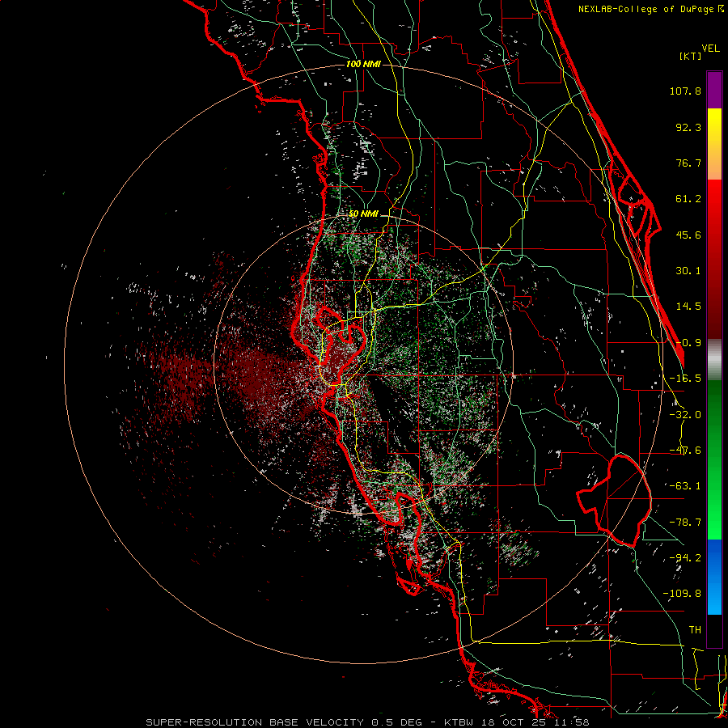Pick the red segment of the velocity scale
Image resolution: width=728 pixels, height=728 pixels.
click(714, 259)
